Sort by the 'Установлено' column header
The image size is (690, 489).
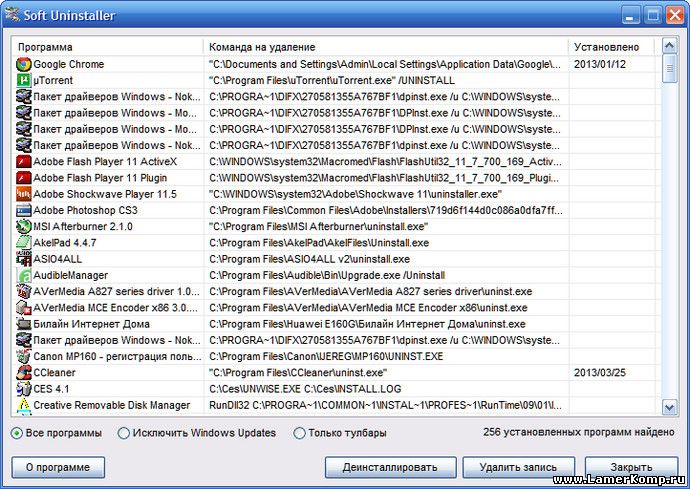[x=610, y=47]
